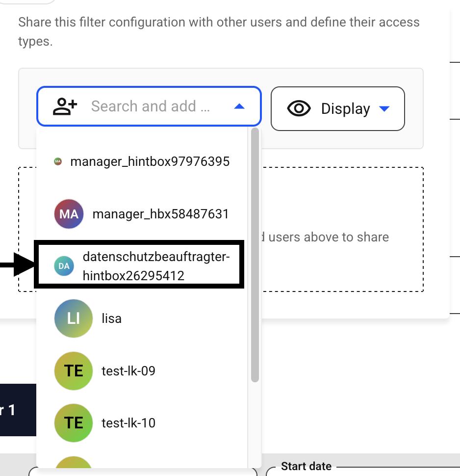Click the TE avatar for test-lk-10

click(x=74, y=423)
